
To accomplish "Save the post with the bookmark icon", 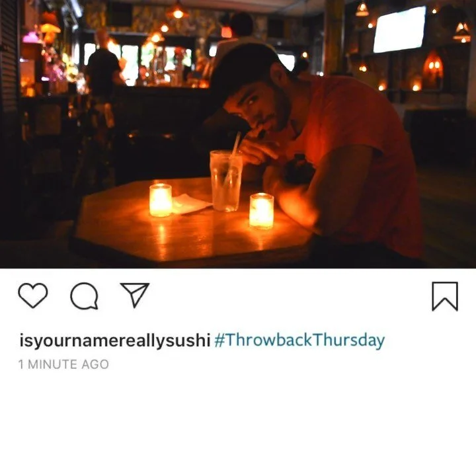I will pyautogui.click(x=445, y=296).
